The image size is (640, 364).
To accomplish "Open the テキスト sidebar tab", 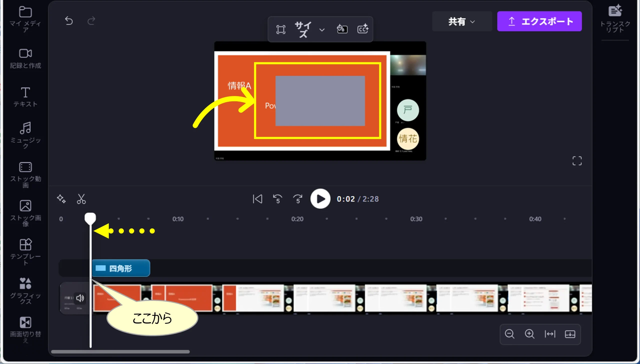I will pos(25,97).
